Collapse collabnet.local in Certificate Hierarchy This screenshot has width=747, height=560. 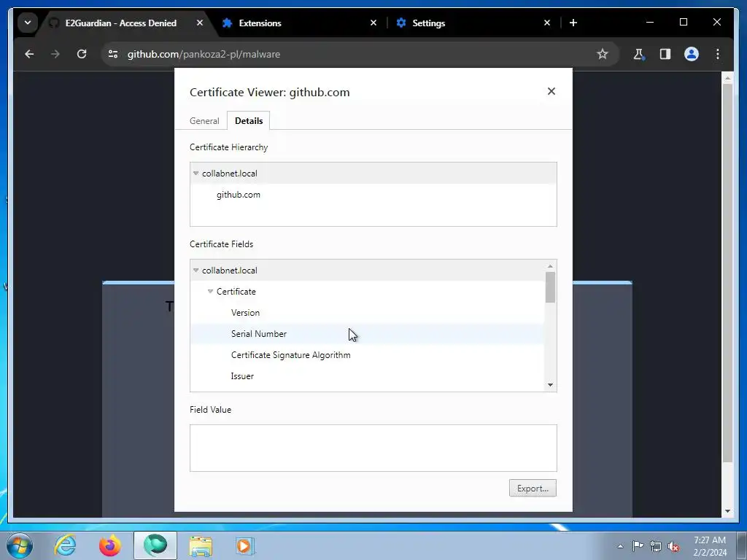tap(196, 174)
